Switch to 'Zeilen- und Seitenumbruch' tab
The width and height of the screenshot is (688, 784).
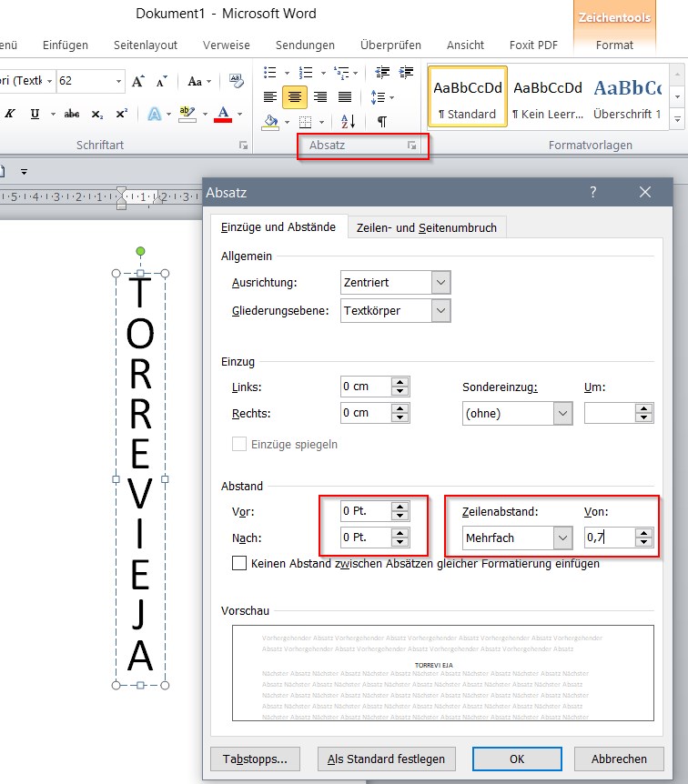[x=427, y=227]
